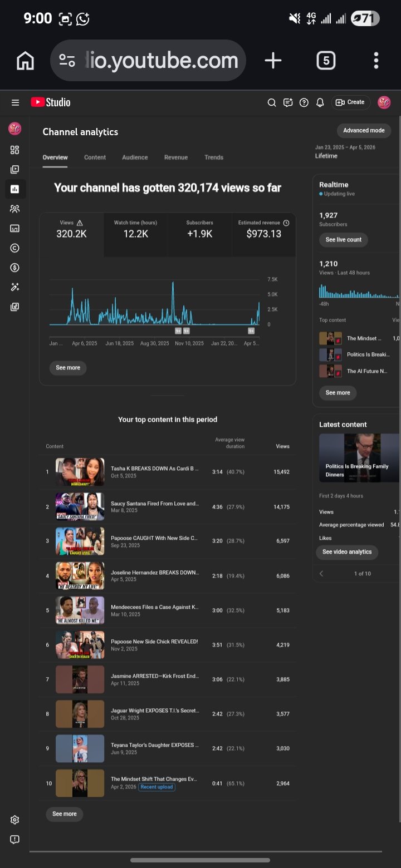The image size is (401, 868).
Task: Switch to the Audience tab
Action: [135, 157]
